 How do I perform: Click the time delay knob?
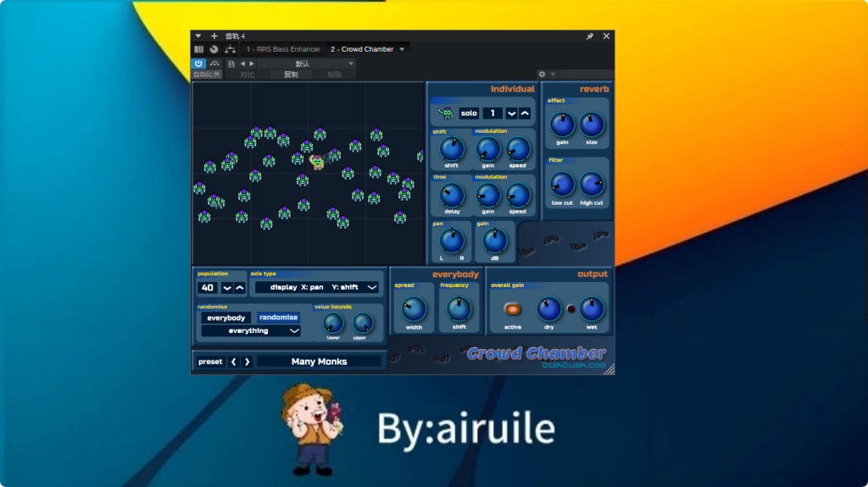(x=452, y=196)
